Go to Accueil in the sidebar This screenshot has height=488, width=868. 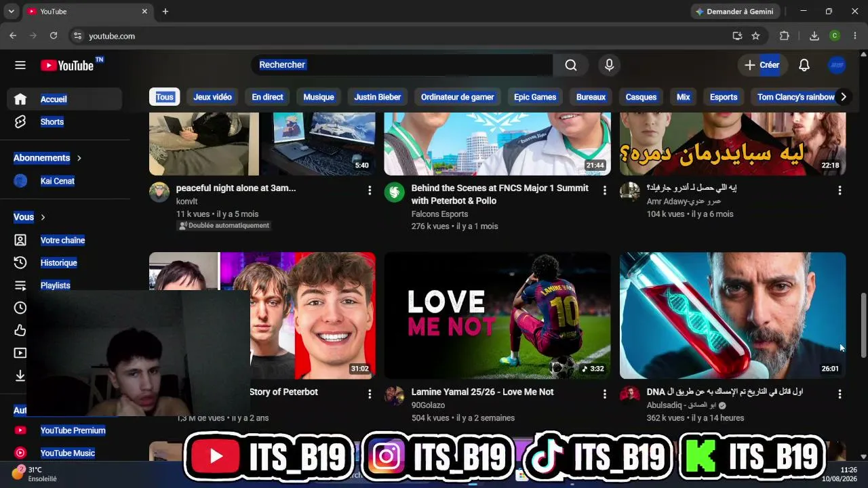[x=65, y=99]
